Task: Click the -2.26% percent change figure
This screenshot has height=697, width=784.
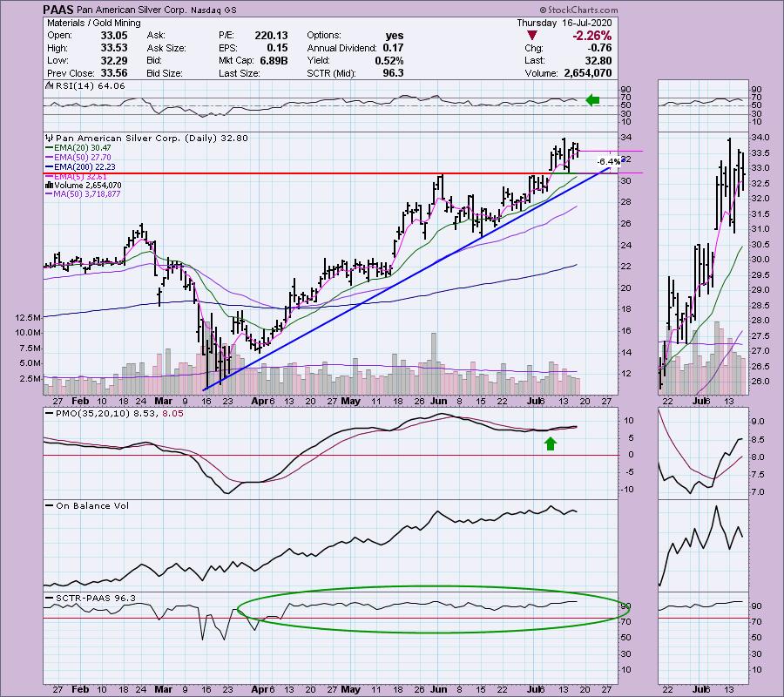Action: click(x=592, y=36)
